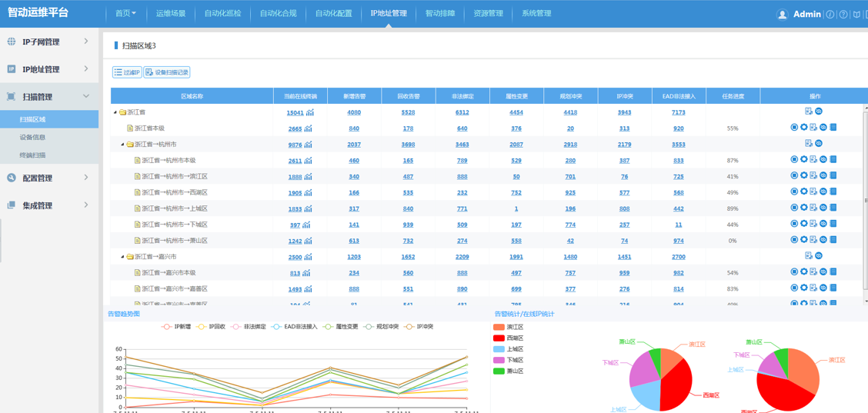
Task: Open settings gear for 杭州市本级 row
Action: pos(803,160)
